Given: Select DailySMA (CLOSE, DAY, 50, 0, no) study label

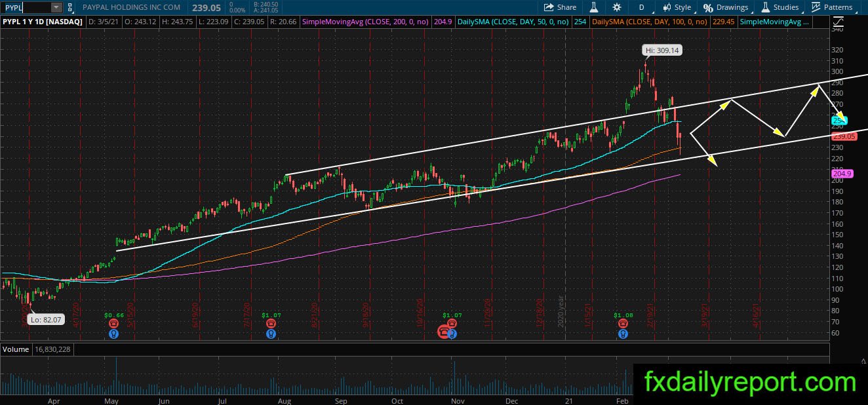Looking at the screenshot, I should [x=515, y=22].
